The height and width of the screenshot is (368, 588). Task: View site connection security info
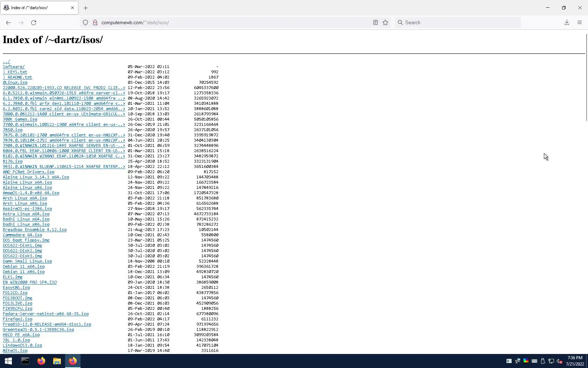pyautogui.click(x=95, y=22)
